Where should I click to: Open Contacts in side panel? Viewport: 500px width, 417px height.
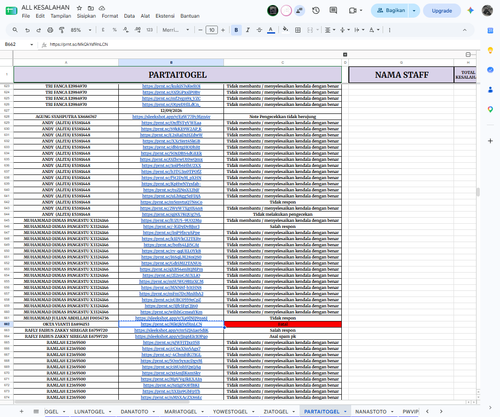pyautogui.click(x=490, y=89)
